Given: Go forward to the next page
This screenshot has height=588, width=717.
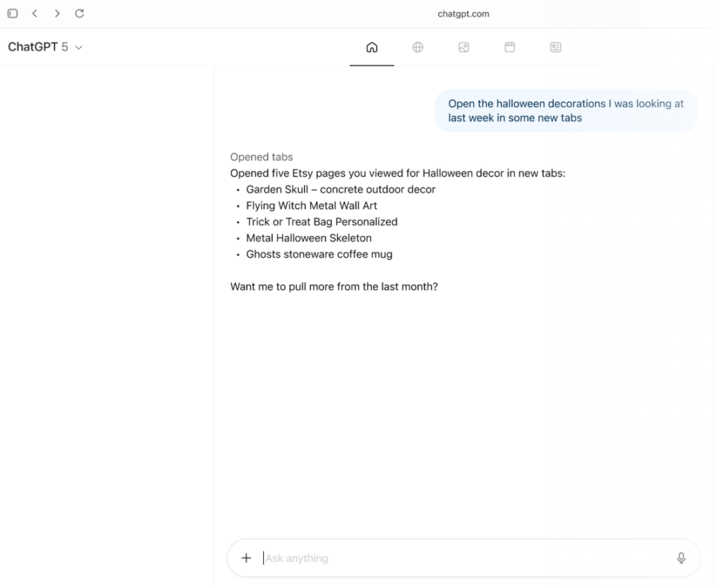Looking at the screenshot, I should click(x=57, y=13).
